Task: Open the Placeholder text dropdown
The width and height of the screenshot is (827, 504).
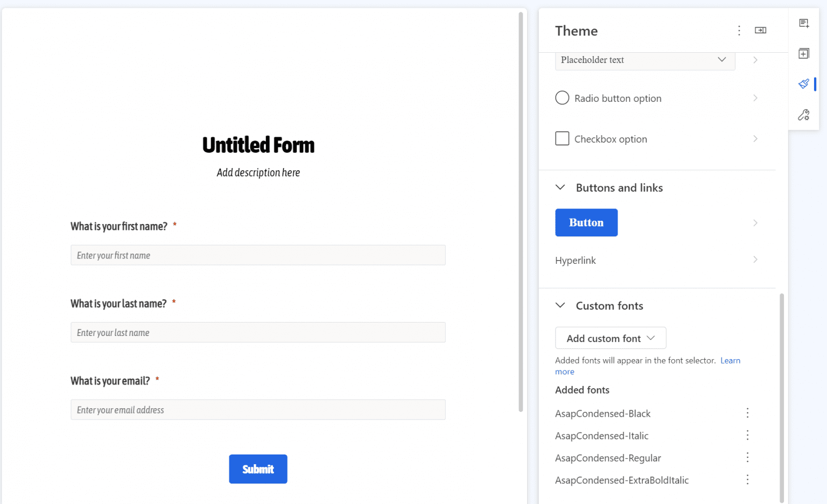Action: 721,60
